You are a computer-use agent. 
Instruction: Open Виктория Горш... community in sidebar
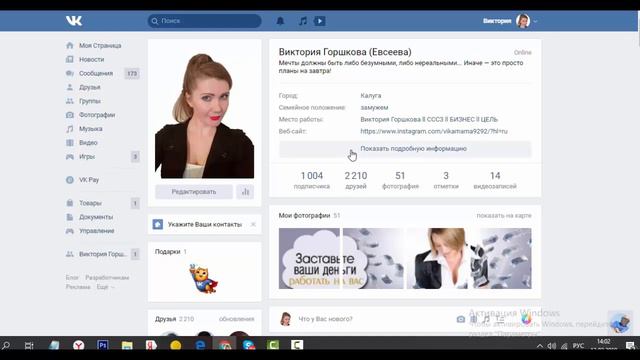coord(102,254)
